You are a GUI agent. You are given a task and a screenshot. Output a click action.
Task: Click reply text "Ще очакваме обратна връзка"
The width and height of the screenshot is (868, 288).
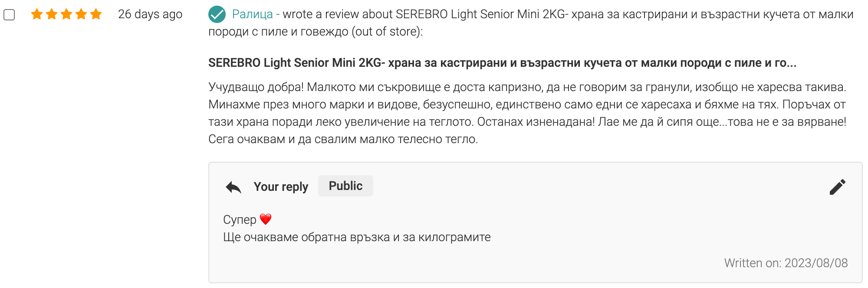357,237
